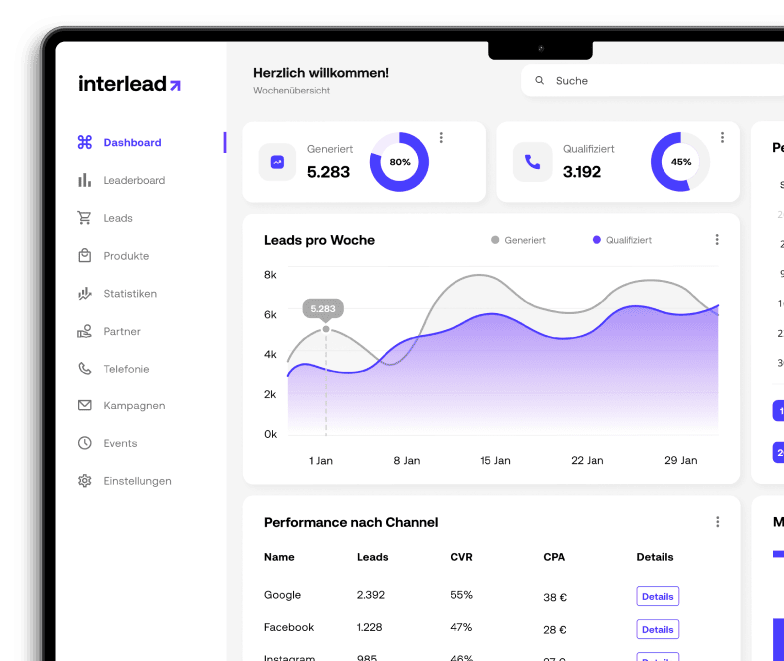The width and height of the screenshot is (784, 661).
Task: Click the Google row name
Action: pos(282,595)
